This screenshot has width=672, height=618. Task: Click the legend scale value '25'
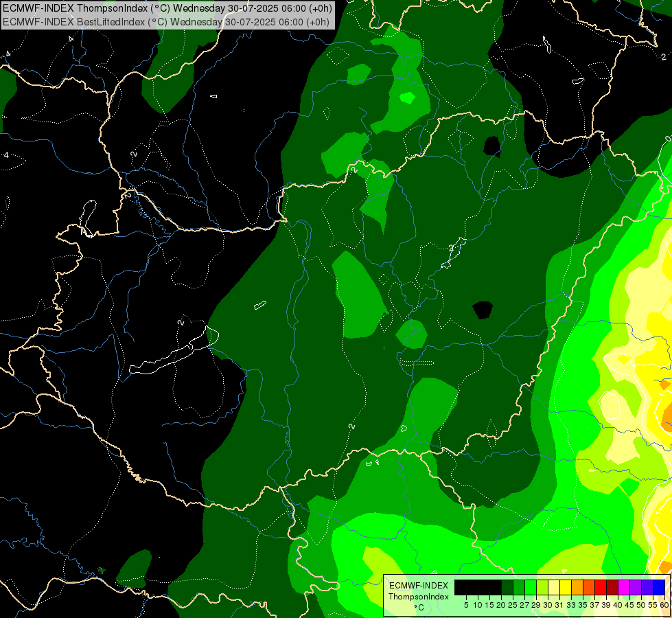pyautogui.click(x=513, y=605)
